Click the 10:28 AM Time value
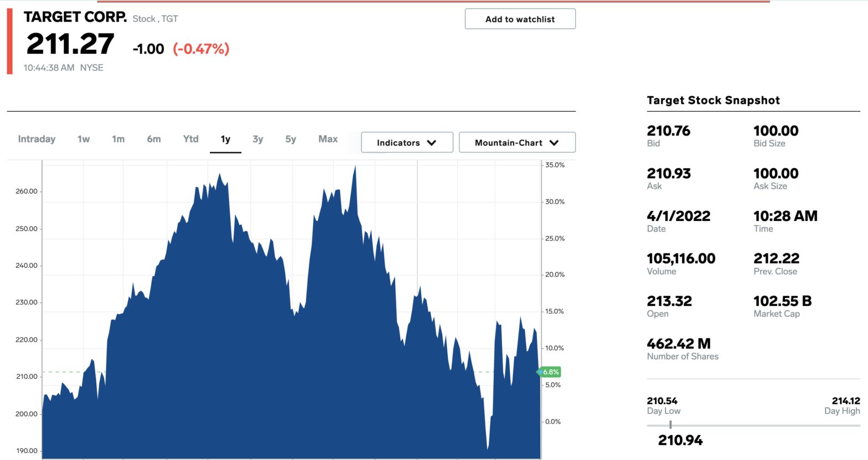Image resolution: width=868 pixels, height=460 pixels. point(785,216)
